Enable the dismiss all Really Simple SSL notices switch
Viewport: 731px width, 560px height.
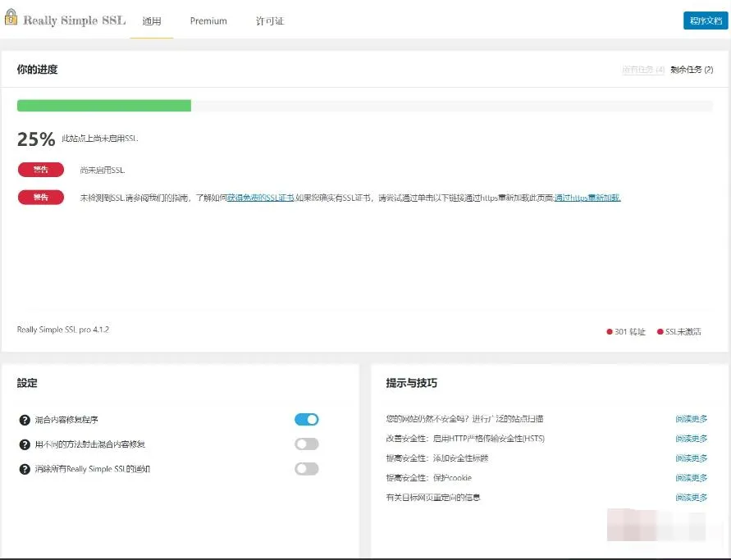(x=306, y=469)
